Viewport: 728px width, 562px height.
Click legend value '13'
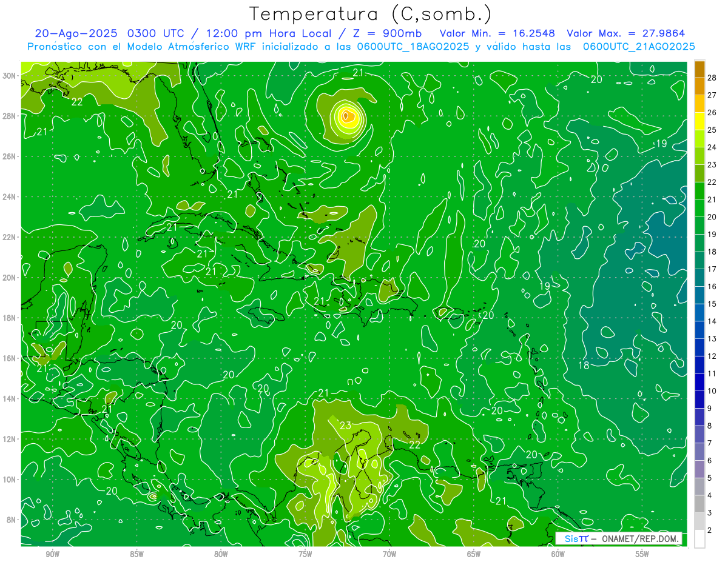713,338
